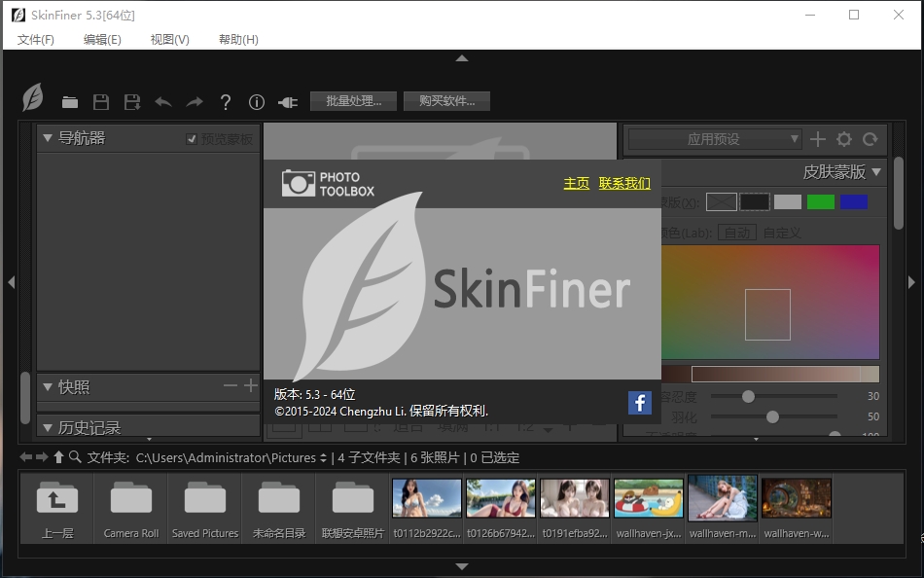
Task: Open the Camera Roll folder
Action: click(x=131, y=506)
